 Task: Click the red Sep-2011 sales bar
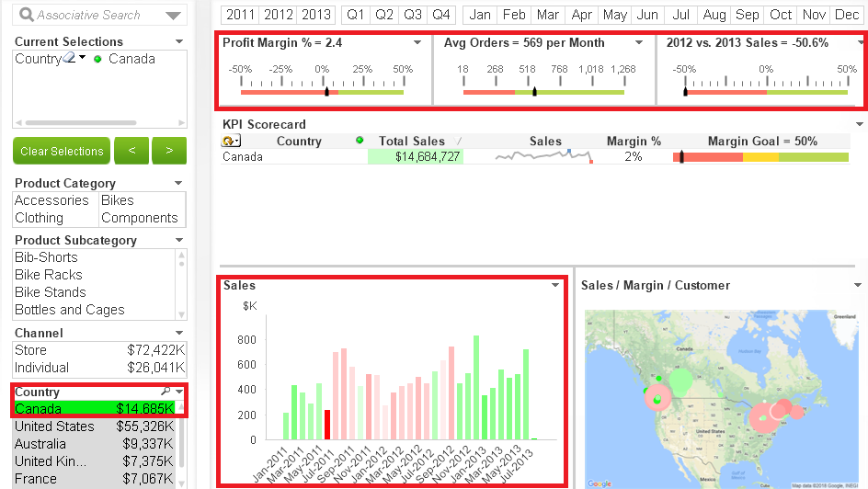327,425
